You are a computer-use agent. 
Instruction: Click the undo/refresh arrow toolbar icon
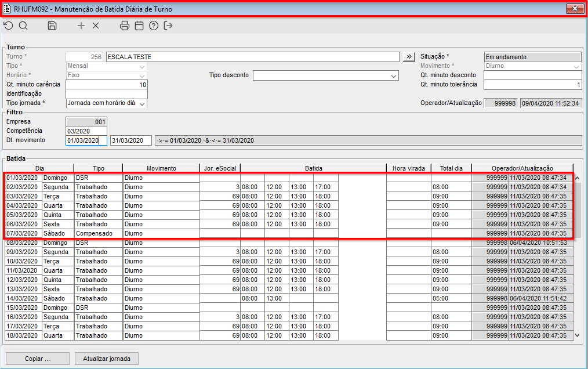(8, 26)
